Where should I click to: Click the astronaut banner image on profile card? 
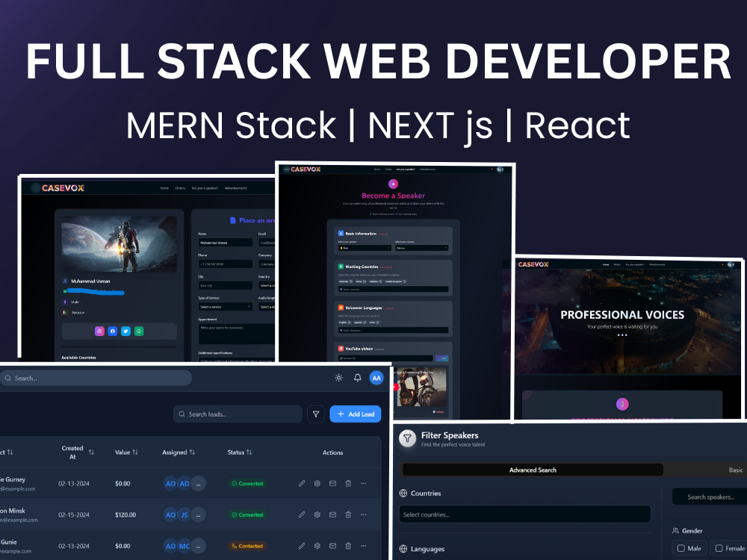point(119,243)
